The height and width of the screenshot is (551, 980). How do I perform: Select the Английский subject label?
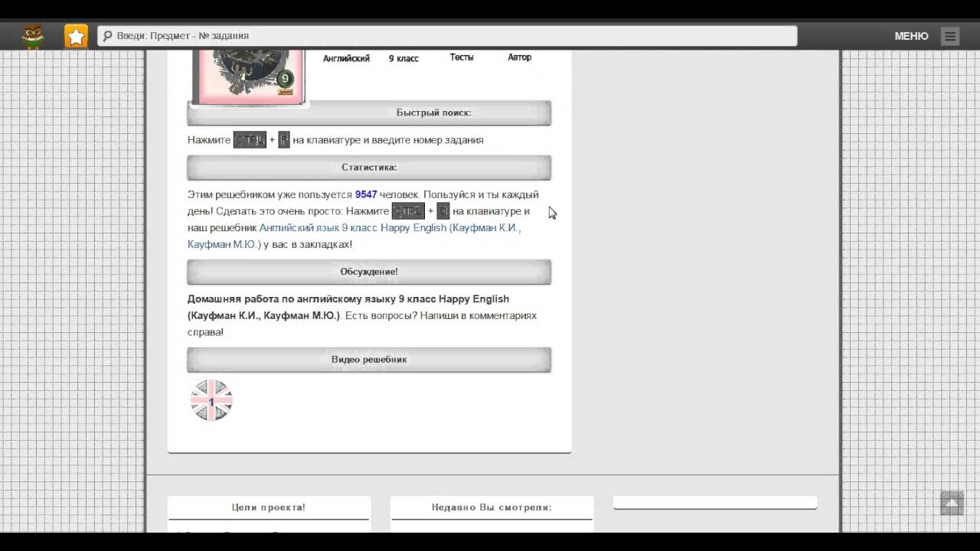click(x=346, y=58)
